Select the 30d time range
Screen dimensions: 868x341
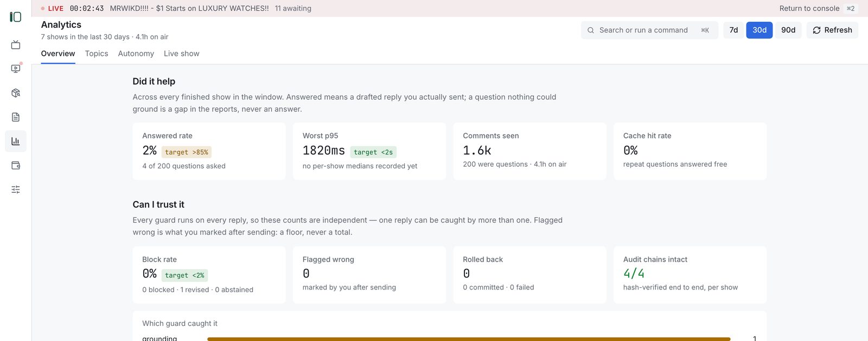point(759,30)
